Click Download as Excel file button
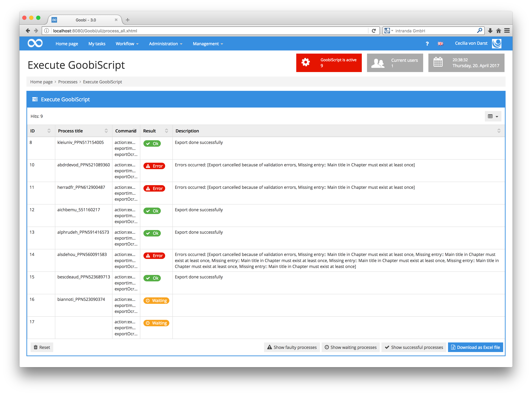This screenshot has width=532, height=395. point(475,347)
